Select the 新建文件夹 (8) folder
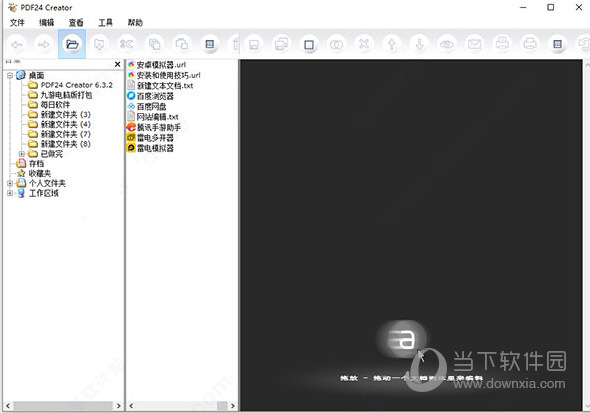The width and height of the screenshot is (590, 413). pos(65,144)
